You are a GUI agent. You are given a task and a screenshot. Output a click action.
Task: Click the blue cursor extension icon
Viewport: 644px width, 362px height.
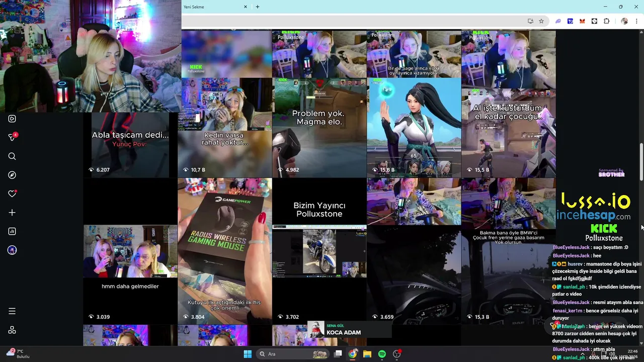[x=570, y=21]
